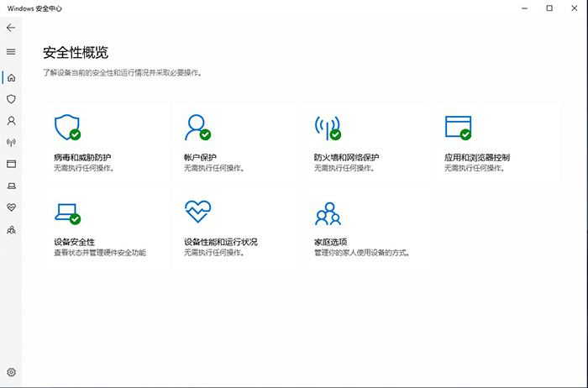Open Settings gear icon in sidebar

(x=11, y=372)
